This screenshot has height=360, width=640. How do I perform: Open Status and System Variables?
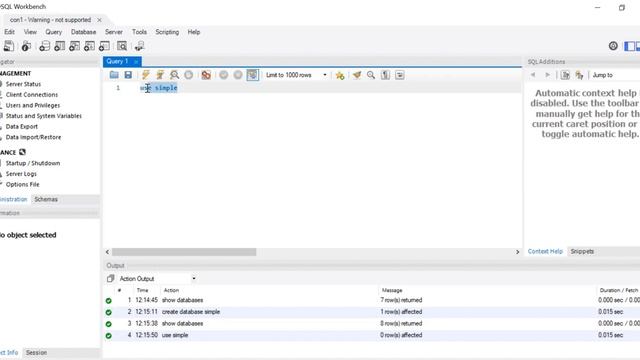44,116
